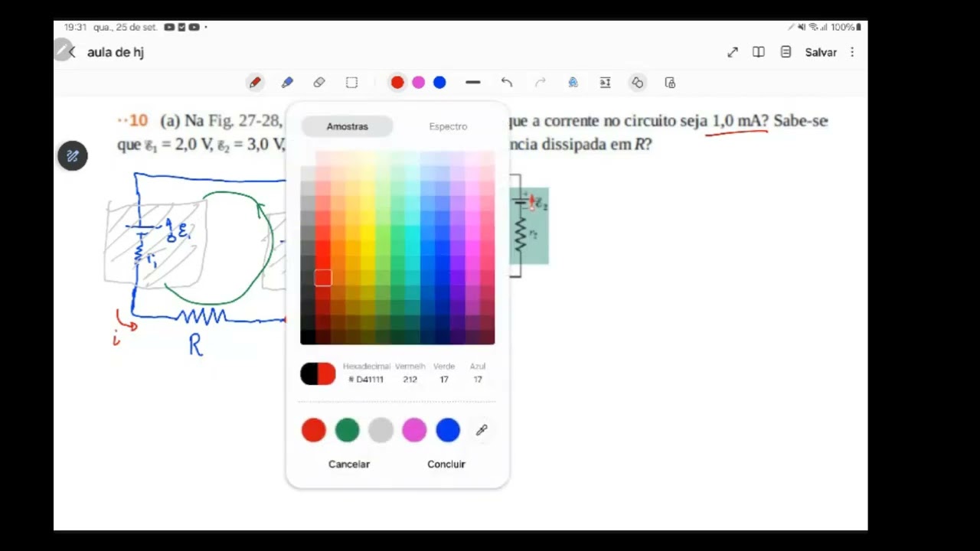Tap the floating pen shortcut button
The width and height of the screenshot is (980, 551).
tap(73, 156)
